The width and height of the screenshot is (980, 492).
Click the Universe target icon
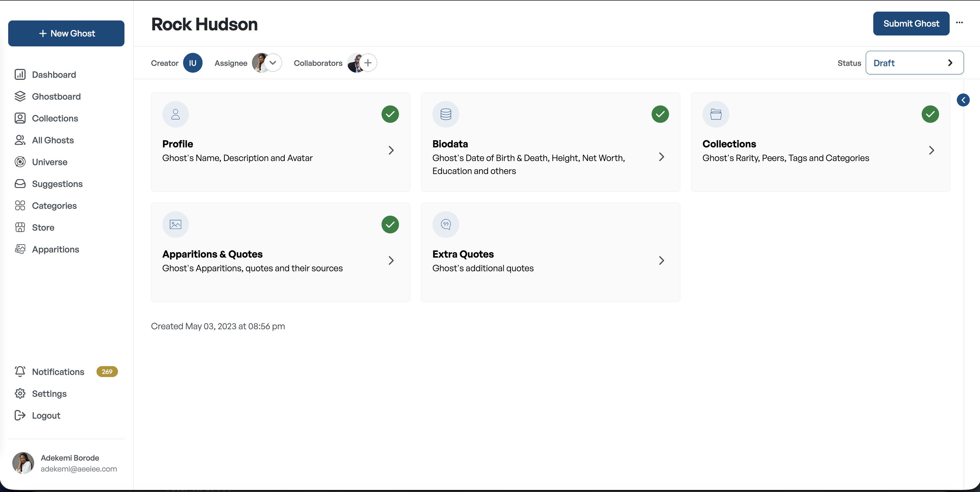pyautogui.click(x=20, y=162)
